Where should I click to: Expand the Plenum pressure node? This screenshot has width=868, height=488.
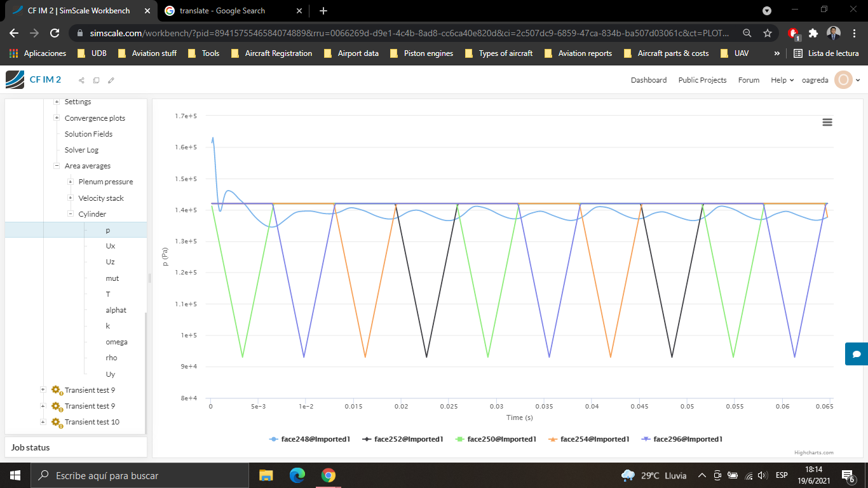pyautogui.click(x=71, y=182)
